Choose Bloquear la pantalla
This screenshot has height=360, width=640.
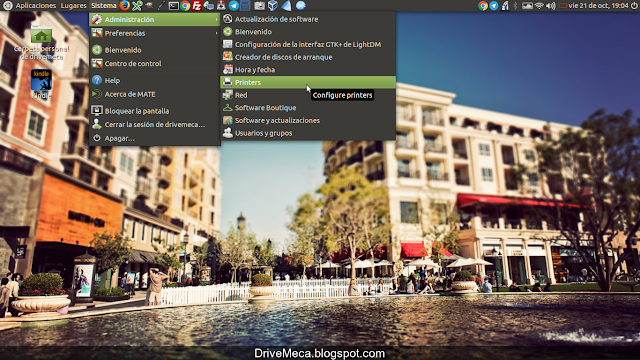tap(155, 111)
